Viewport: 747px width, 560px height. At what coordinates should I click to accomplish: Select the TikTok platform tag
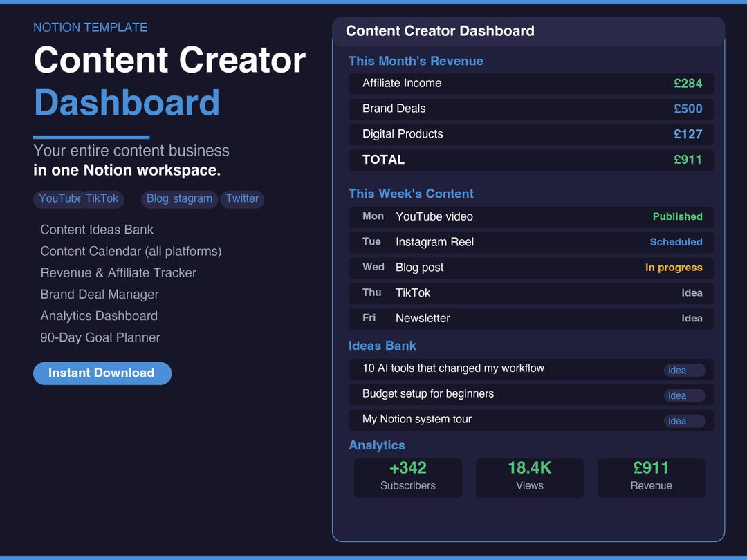pos(103,198)
